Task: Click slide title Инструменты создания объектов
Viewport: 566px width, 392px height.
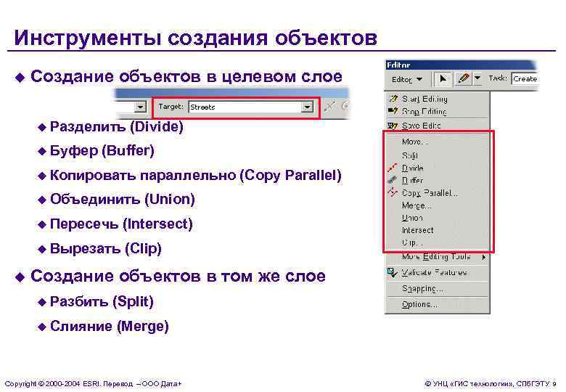Action: (196, 38)
